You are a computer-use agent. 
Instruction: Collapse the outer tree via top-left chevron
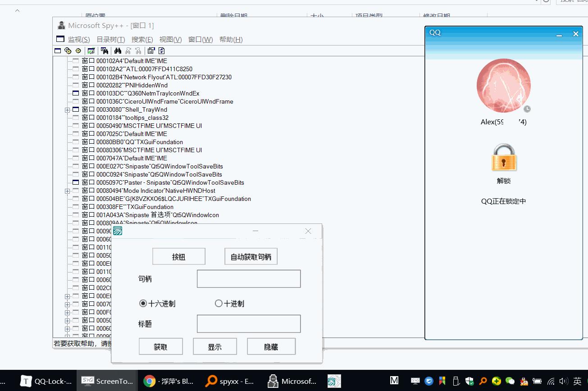17,10
